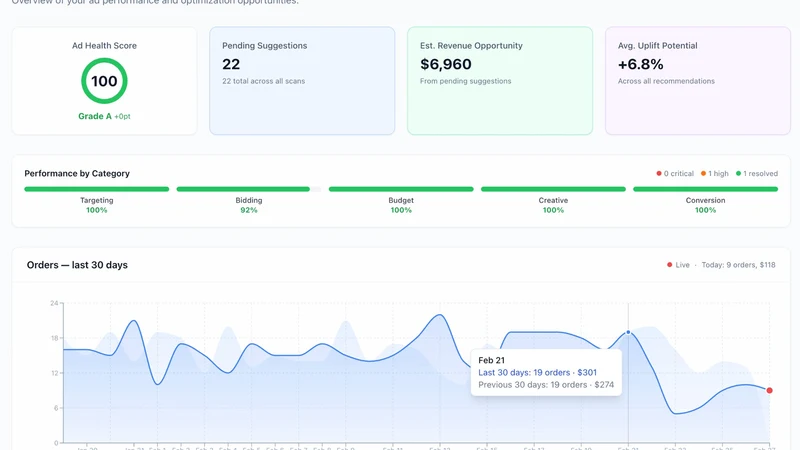Click the Feb 21 data point on the line
The width and height of the screenshot is (800, 450).
coord(628,332)
